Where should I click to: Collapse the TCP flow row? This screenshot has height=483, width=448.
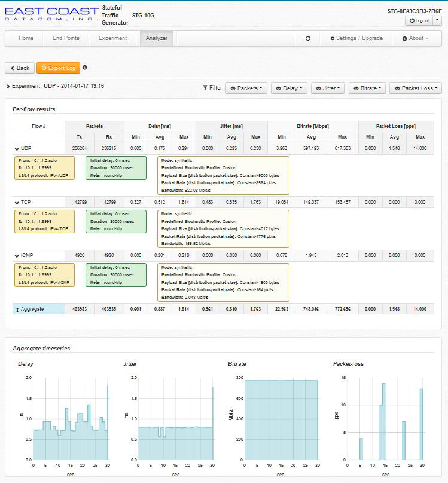[x=17, y=202]
